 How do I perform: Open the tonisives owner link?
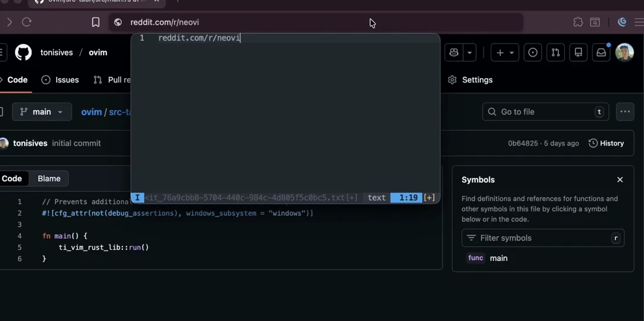(57, 53)
